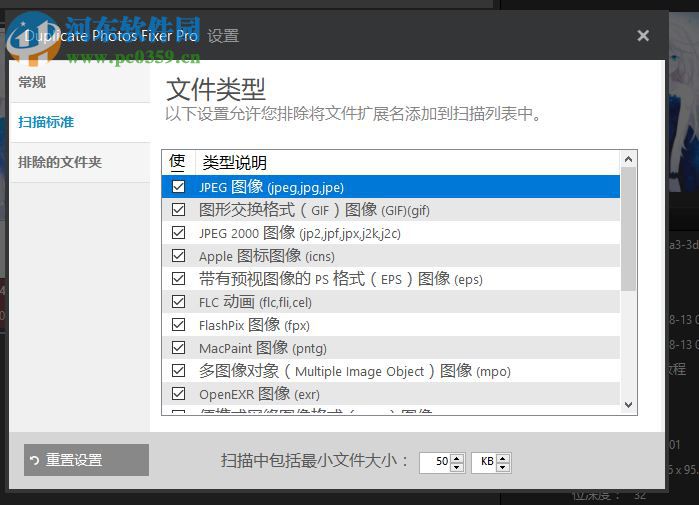Toggle the Multiple Image Object (mpo) checkbox

click(x=178, y=370)
